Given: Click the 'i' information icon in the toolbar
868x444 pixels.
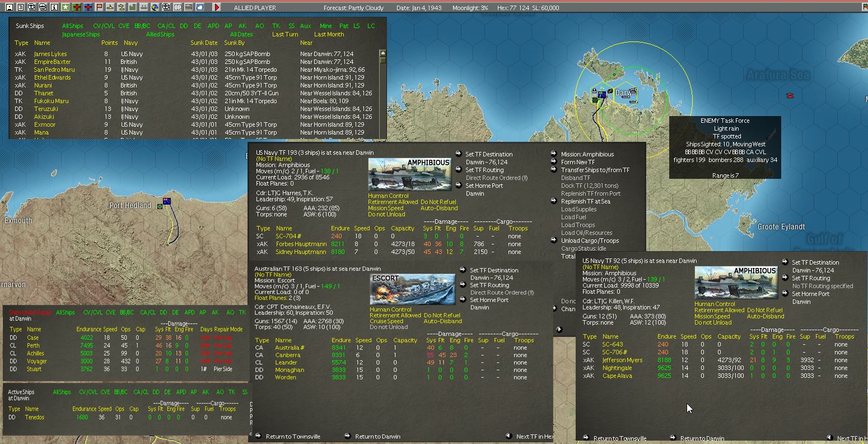Looking at the screenshot, I should [x=54, y=7].
